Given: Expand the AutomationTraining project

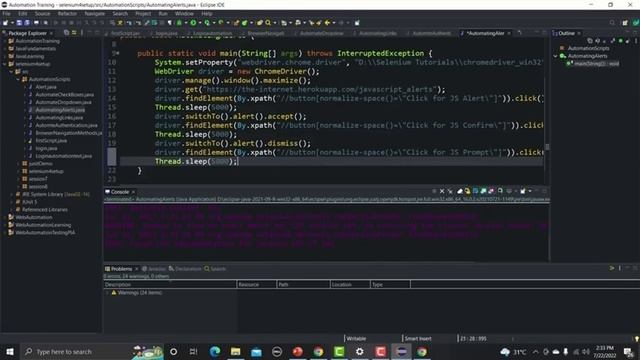Looking at the screenshot, I should click(4, 41).
